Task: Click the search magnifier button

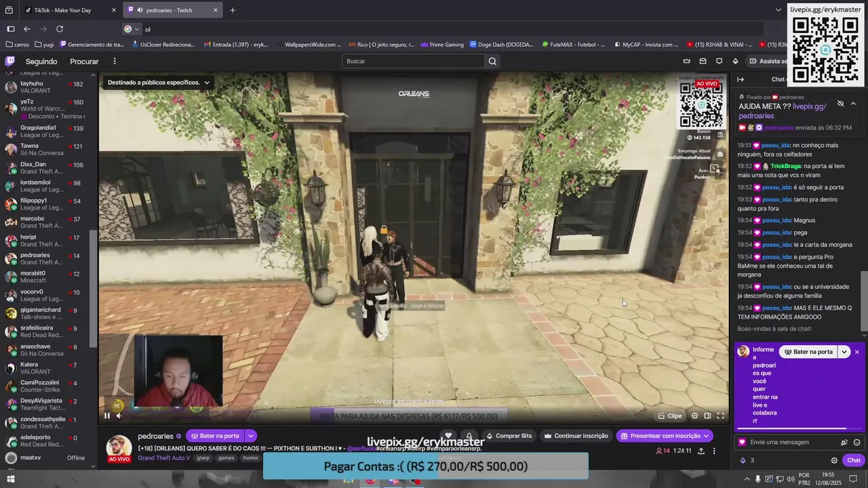Action: 492,61
